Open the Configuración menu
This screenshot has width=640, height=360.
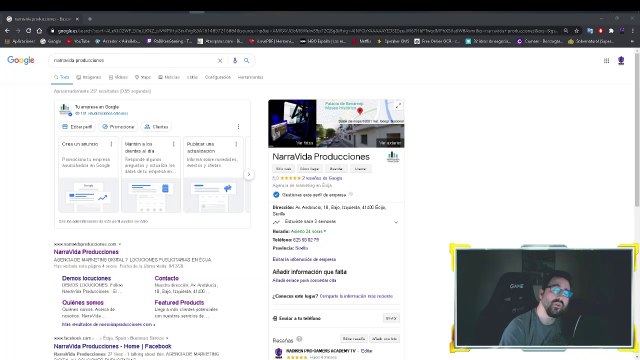tap(218, 77)
